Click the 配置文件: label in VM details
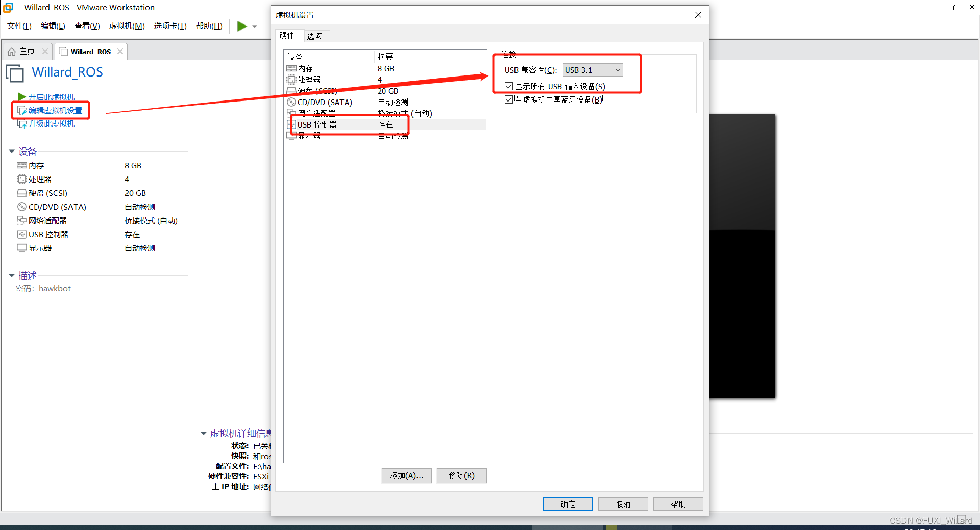980x530 pixels. click(232, 466)
